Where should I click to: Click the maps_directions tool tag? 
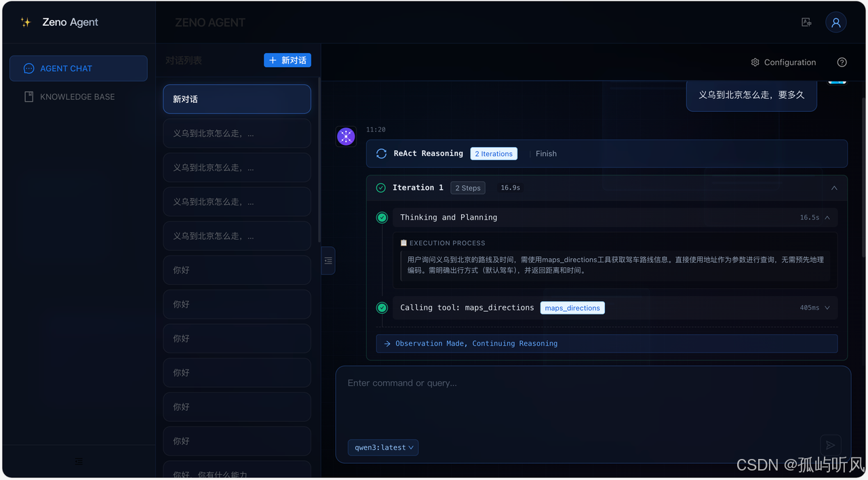pos(572,308)
